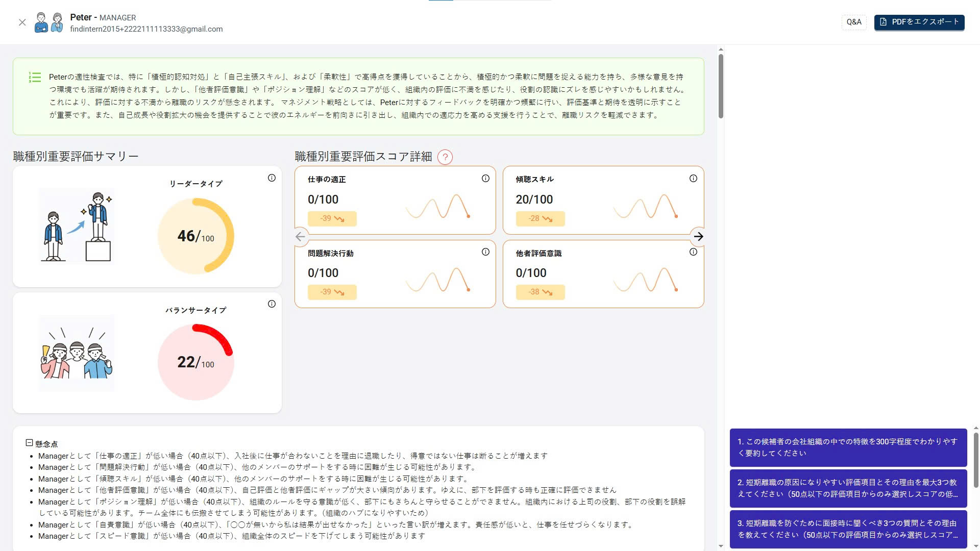Image resolution: width=980 pixels, height=551 pixels.
Task: Click Peter's avatar images next to the name
Action: (x=50, y=22)
